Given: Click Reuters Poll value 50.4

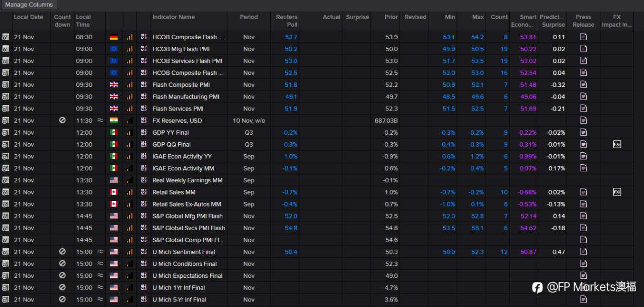Looking at the screenshot, I should coord(291,252).
